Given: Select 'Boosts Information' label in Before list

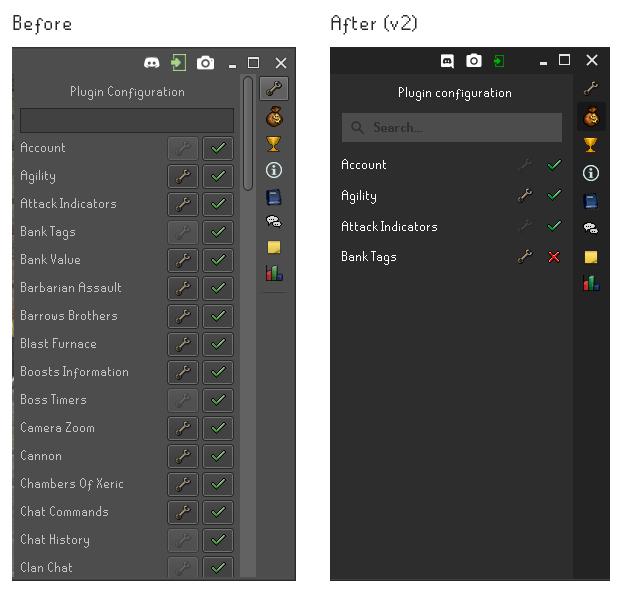Looking at the screenshot, I should (x=74, y=372).
